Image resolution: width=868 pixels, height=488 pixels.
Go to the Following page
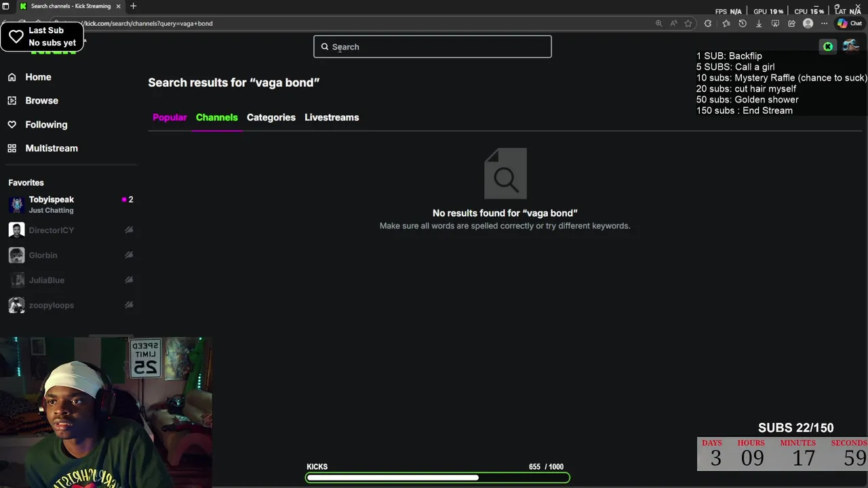point(46,125)
